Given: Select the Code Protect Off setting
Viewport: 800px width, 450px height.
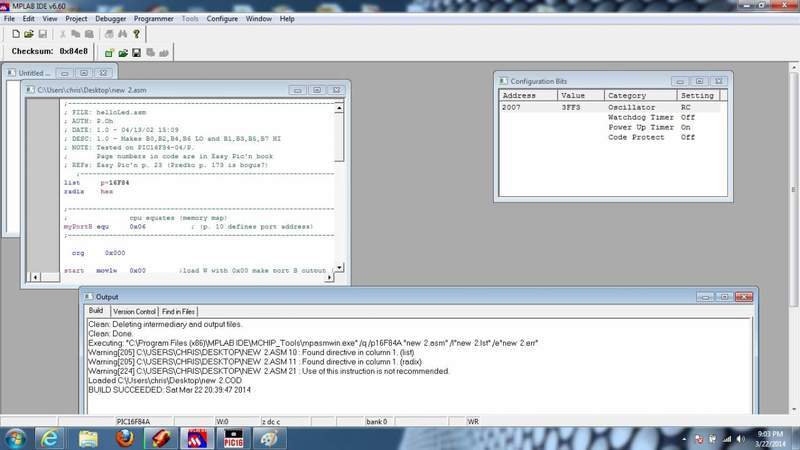Looking at the screenshot, I should pos(688,137).
